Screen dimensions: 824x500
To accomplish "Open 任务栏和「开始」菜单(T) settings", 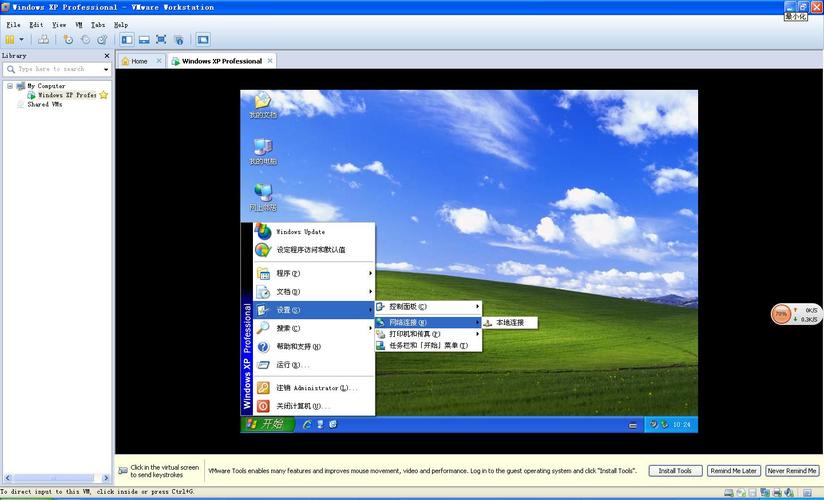I will [x=428, y=345].
